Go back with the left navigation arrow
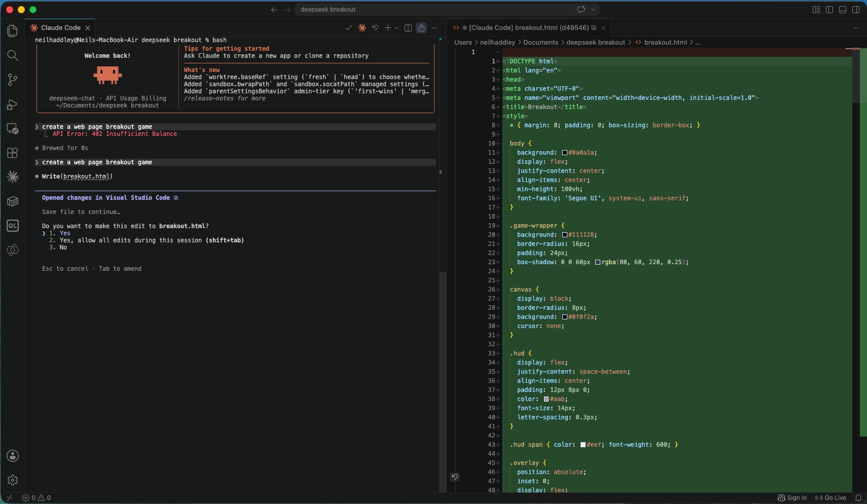This screenshot has height=504, width=867. (x=274, y=10)
